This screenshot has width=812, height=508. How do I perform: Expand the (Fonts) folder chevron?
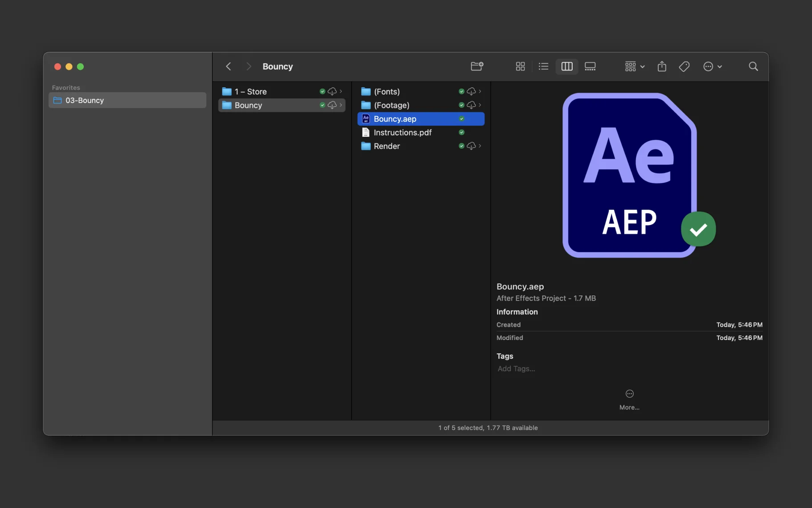click(x=480, y=91)
